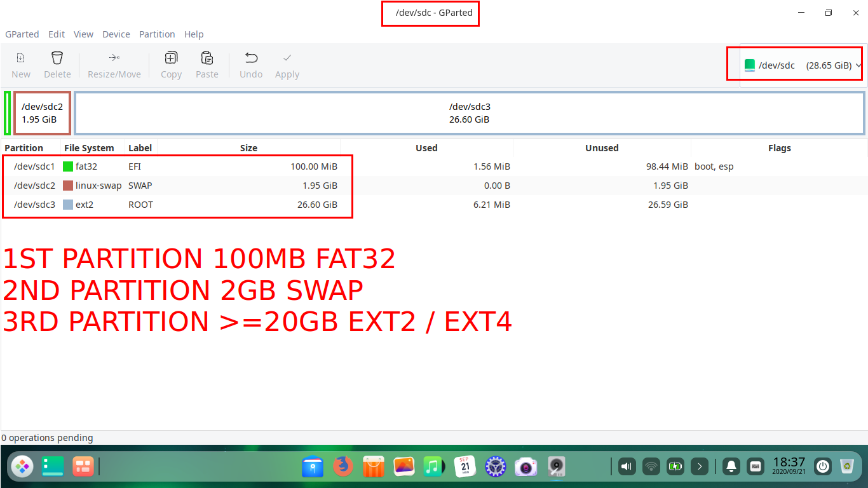This screenshot has width=868, height=488.
Task: Launch Firefox from the dock
Action: coord(343,466)
